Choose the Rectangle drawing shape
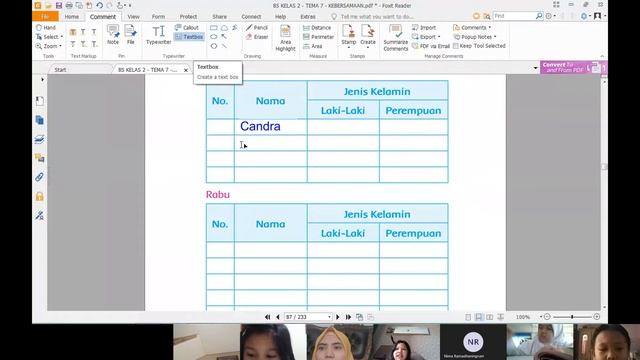Screen dimensions: 640x360 pos(213,28)
